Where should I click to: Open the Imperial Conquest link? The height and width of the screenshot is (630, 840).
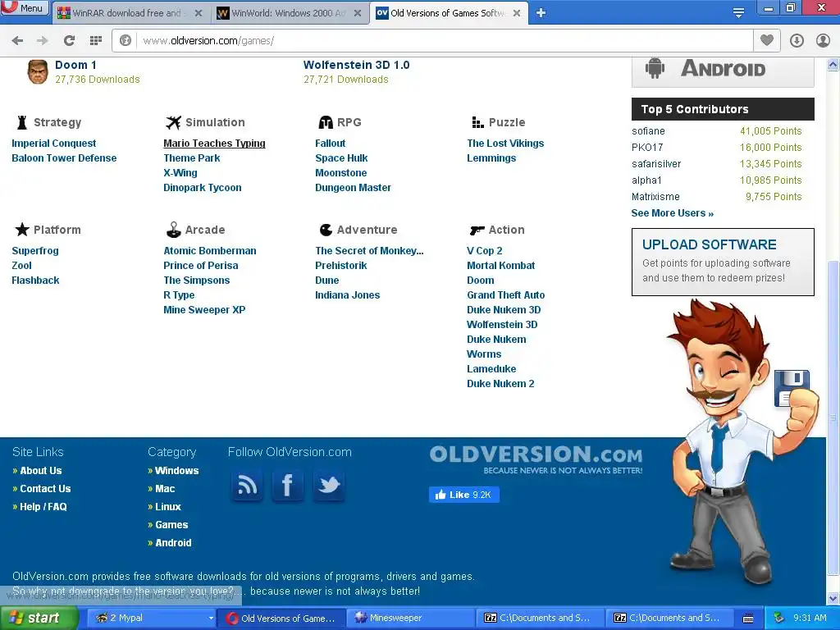[x=53, y=144]
